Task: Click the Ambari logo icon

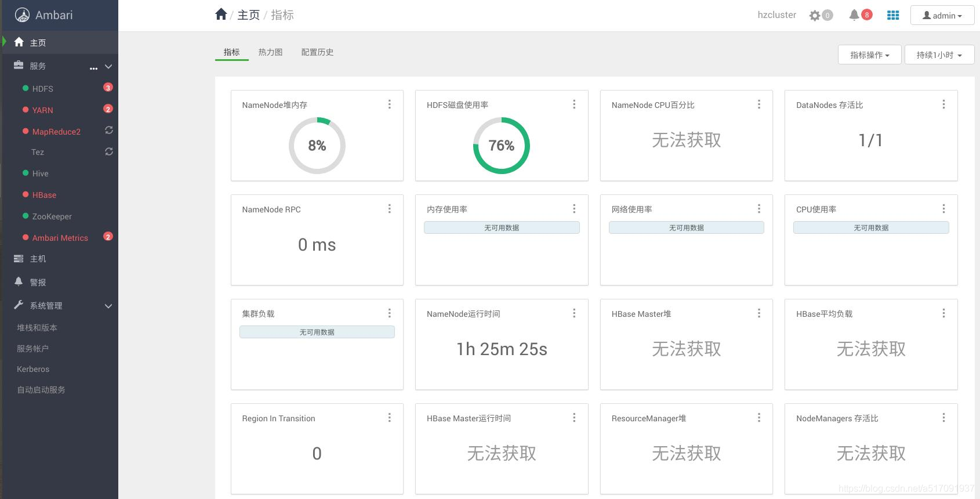Action: pos(22,15)
